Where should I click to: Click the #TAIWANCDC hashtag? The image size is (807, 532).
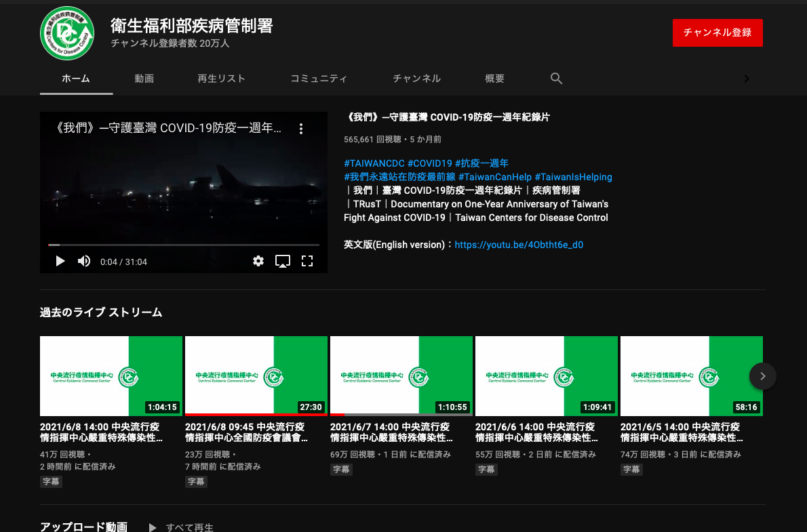(374, 163)
